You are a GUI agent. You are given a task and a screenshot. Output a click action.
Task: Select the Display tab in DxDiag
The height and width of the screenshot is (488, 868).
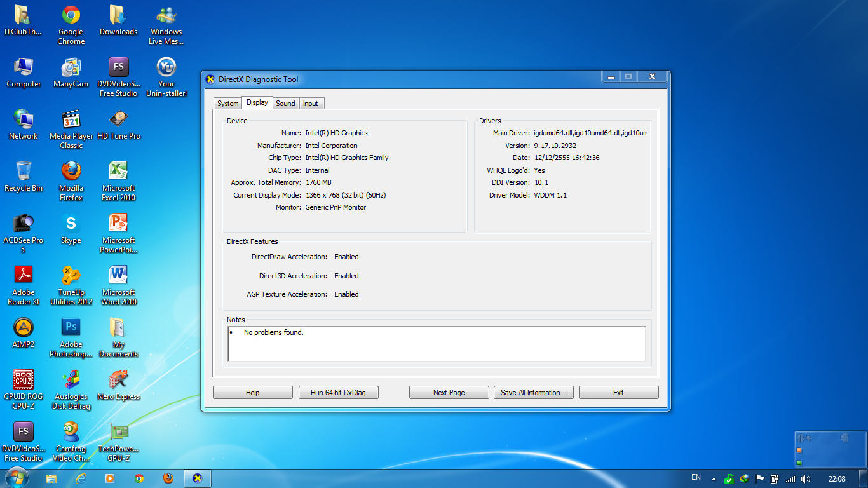click(257, 103)
